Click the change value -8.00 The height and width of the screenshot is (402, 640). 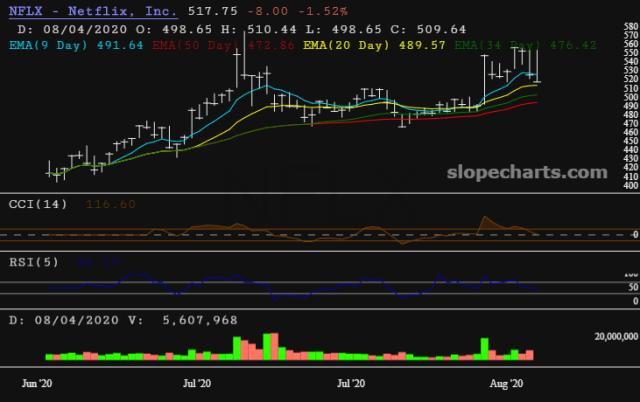268,11
